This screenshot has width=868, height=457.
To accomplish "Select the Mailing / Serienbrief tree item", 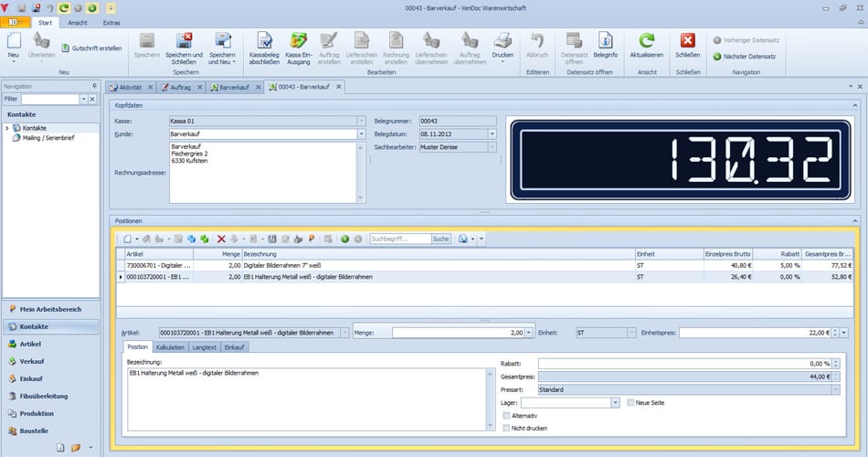I will 48,137.
